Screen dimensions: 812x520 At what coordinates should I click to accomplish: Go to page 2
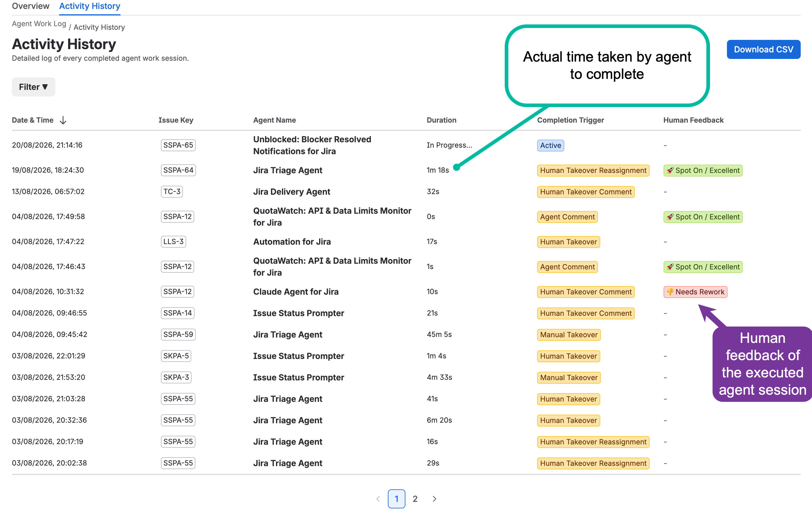415,499
